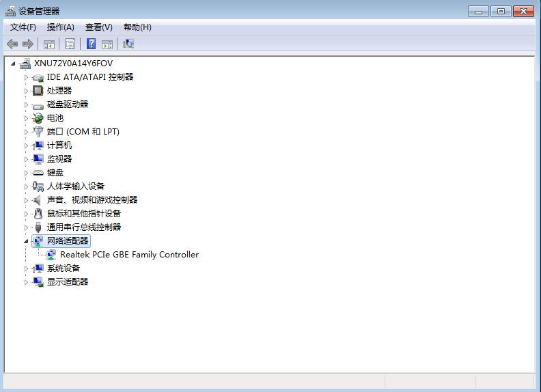Expand the 磁盘驱动器 node
This screenshot has height=392, width=541.
[26, 104]
